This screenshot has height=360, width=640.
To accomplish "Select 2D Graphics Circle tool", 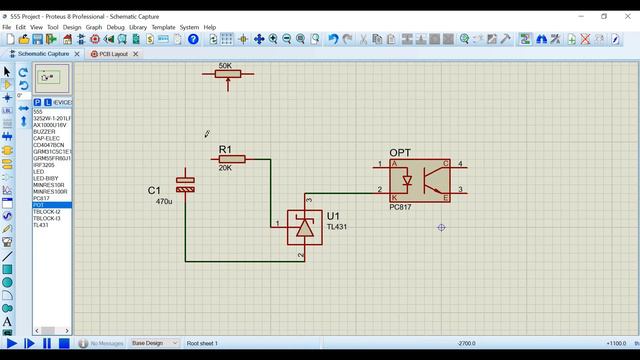I will pos(7,282).
